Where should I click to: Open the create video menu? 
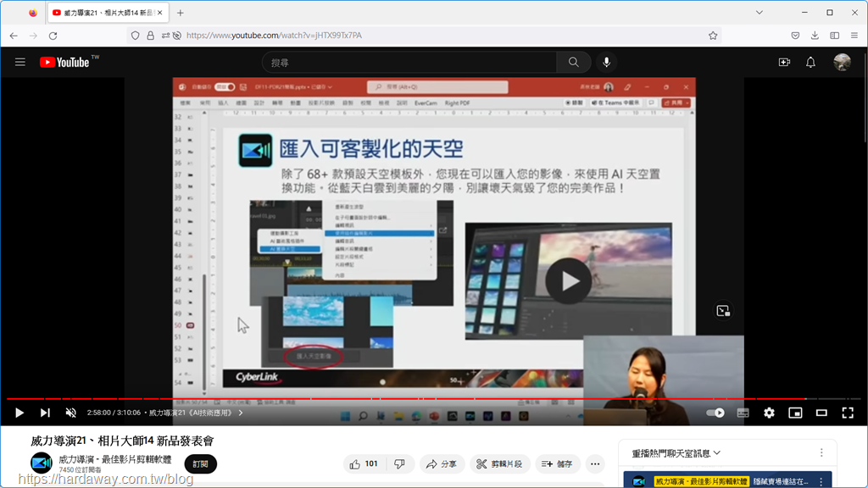784,62
